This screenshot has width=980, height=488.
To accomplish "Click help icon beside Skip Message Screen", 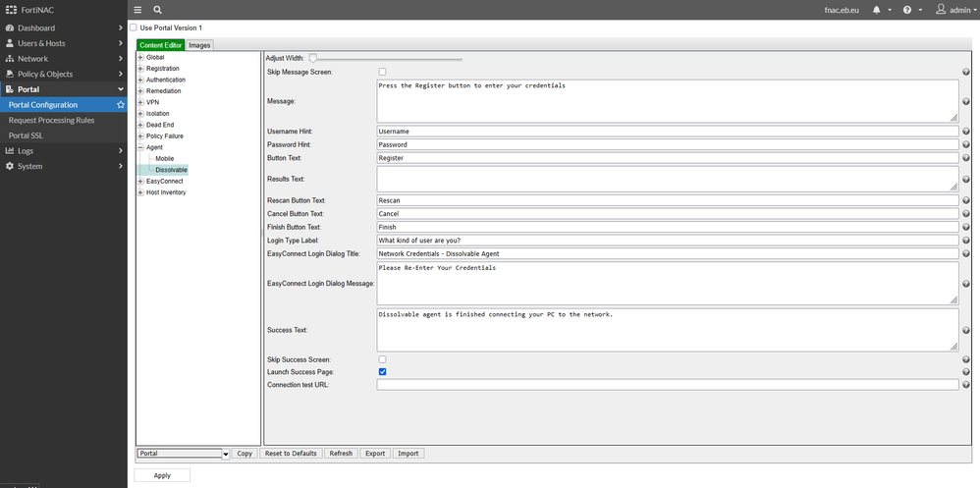I will (965, 72).
